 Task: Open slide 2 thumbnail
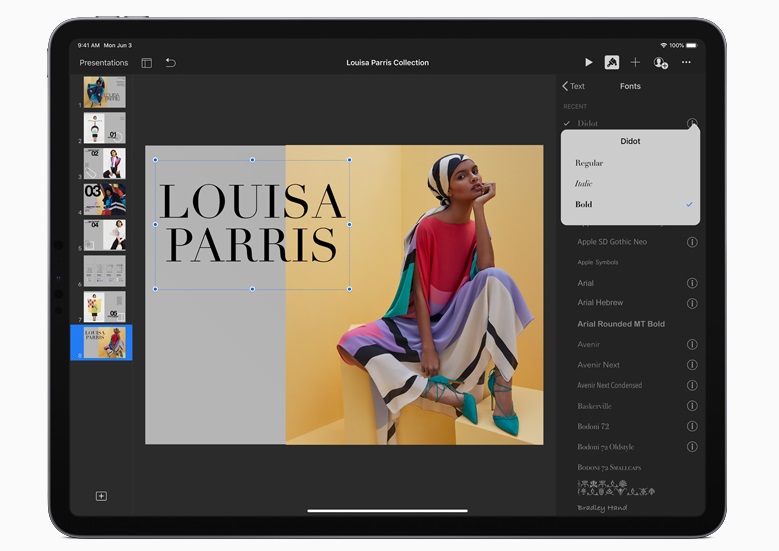pyautogui.click(x=104, y=128)
